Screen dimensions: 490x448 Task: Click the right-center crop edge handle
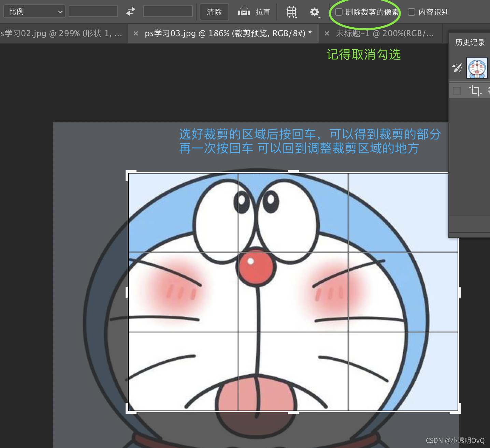pos(459,292)
